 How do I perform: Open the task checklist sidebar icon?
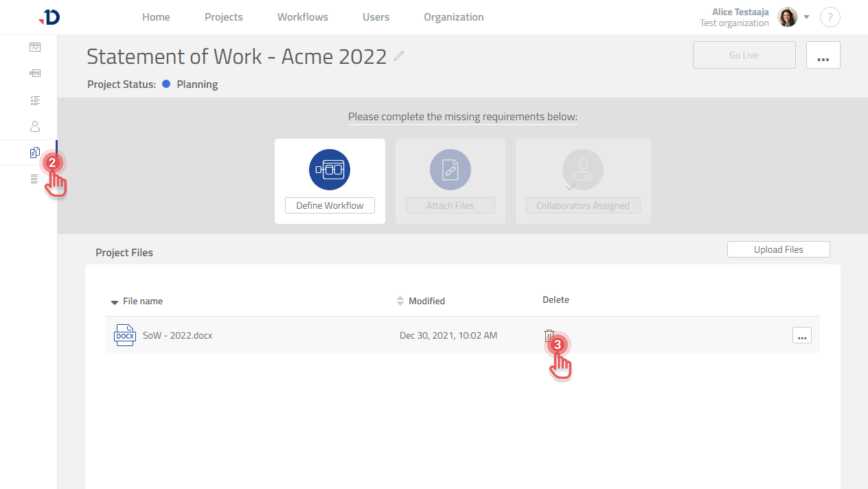tap(35, 100)
